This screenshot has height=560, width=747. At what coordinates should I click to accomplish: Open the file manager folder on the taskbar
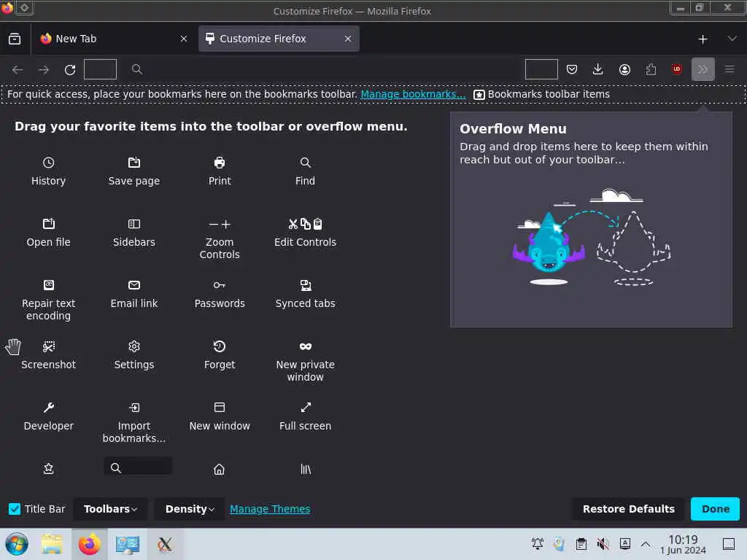[x=52, y=544]
